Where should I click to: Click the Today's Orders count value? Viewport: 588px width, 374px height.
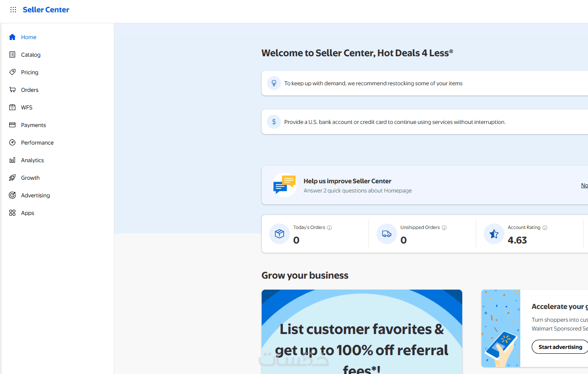(x=296, y=240)
